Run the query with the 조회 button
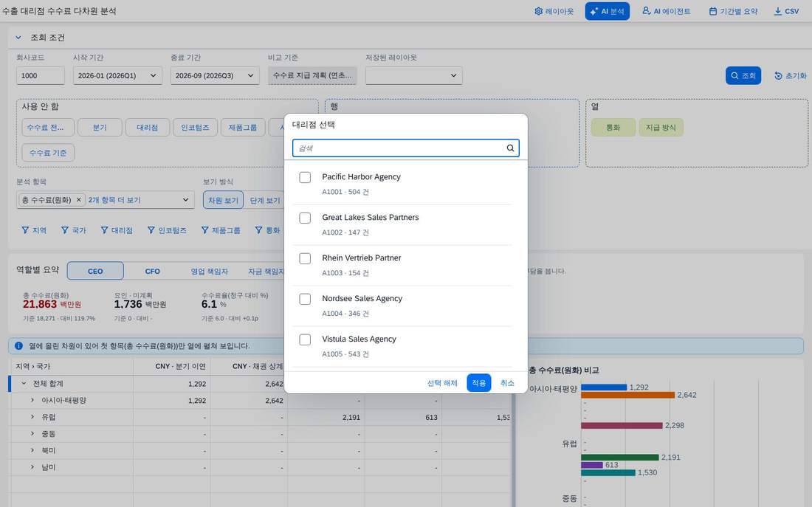The image size is (812, 507). (x=743, y=75)
